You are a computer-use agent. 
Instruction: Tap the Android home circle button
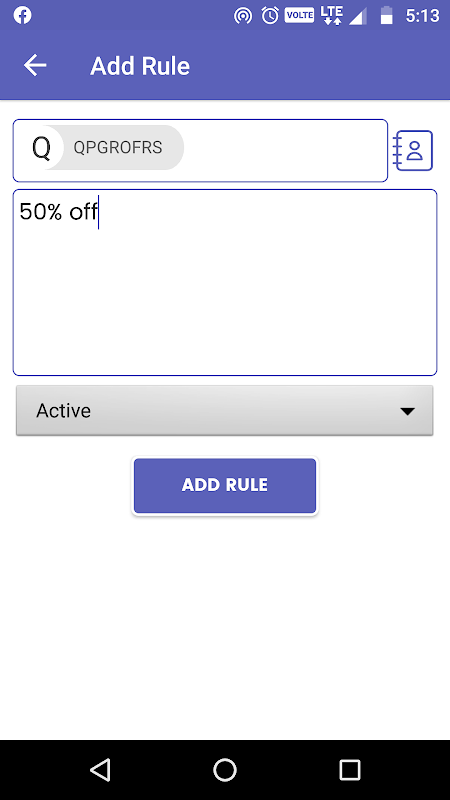pyautogui.click(x=225, y=769)
